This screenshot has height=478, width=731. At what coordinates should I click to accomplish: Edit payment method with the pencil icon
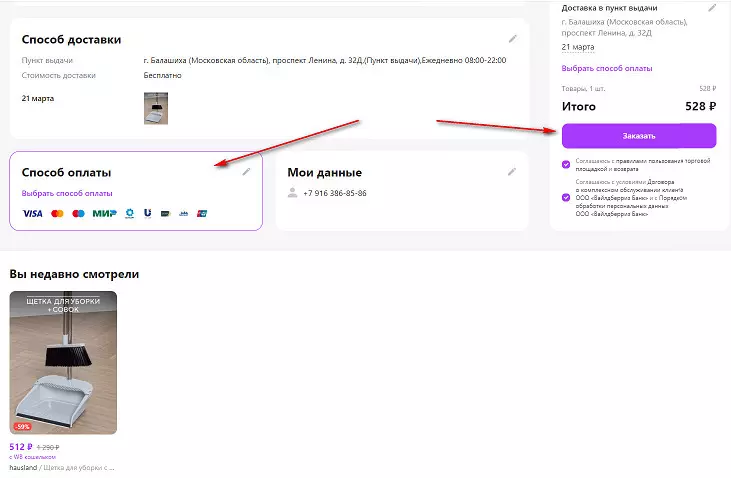pyautogui.click(x=246, y=172)
